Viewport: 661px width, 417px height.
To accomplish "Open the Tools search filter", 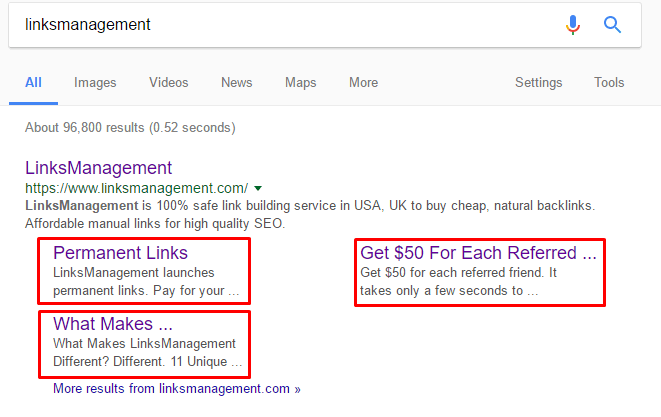I will [609, 82].
